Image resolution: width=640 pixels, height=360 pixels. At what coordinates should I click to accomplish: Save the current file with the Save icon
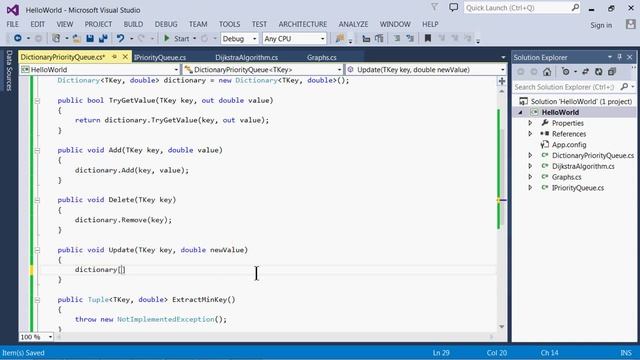[90, 38]
